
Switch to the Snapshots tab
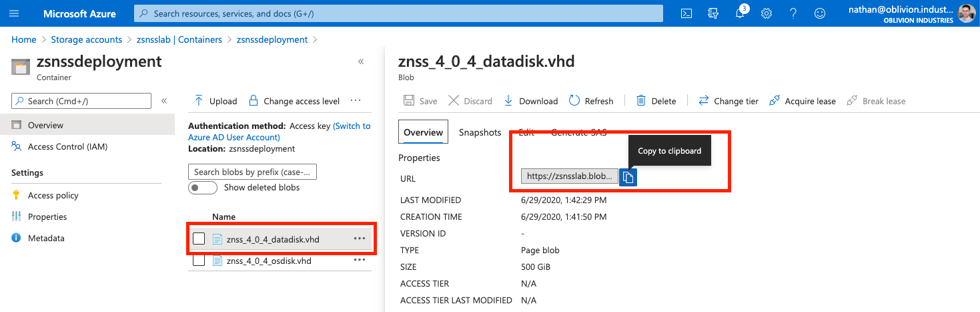click(x=480, y=132)
